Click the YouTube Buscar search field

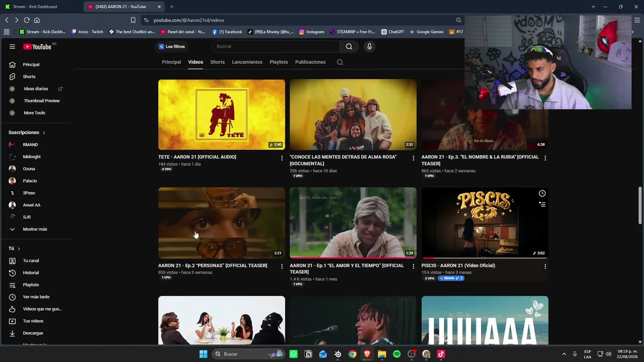276,46
